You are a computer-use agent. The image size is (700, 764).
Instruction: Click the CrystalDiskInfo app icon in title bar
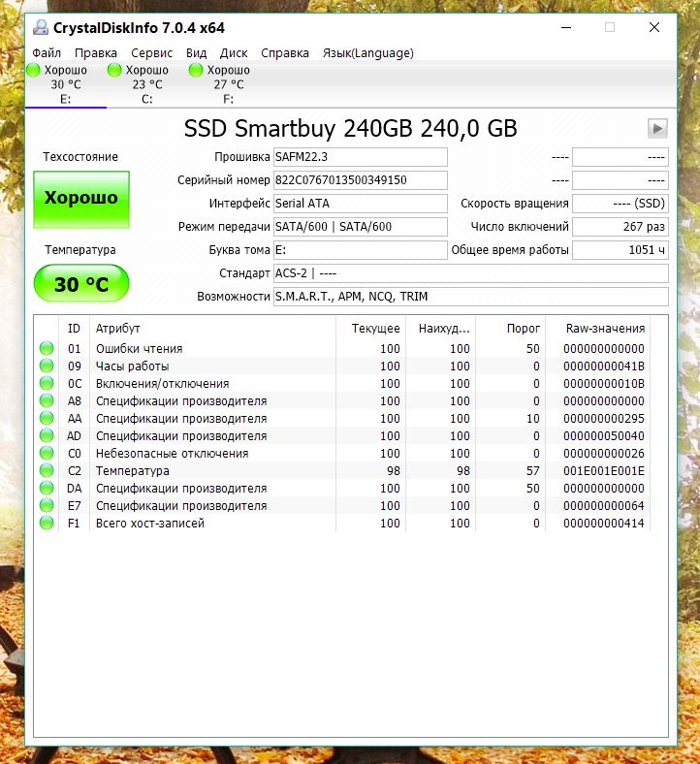[x=41, y=28]
